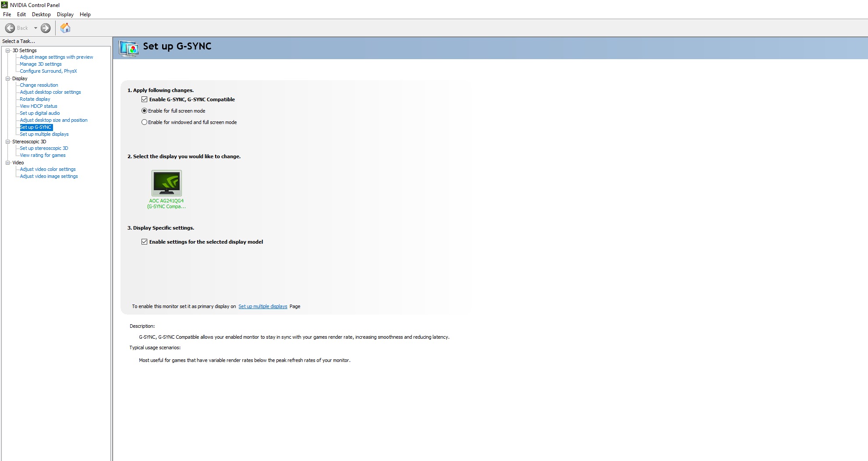
Task: Open Set up stereoscopic 3D
Action: click(44, 148)
